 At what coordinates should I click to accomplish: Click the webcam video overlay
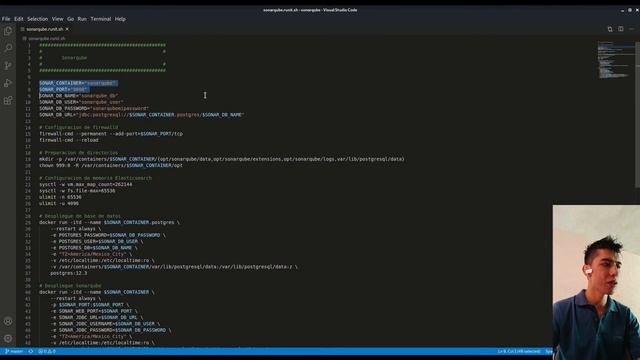point(596,282)
